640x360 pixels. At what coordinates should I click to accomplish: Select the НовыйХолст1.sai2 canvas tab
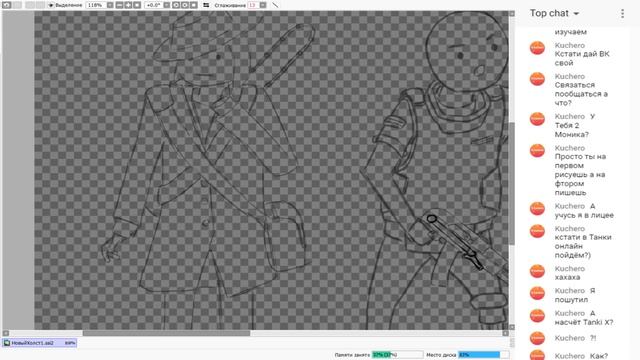[40, 343]
